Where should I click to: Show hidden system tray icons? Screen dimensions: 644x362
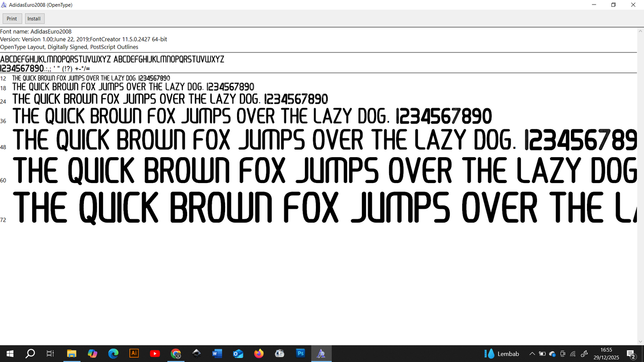532,354
